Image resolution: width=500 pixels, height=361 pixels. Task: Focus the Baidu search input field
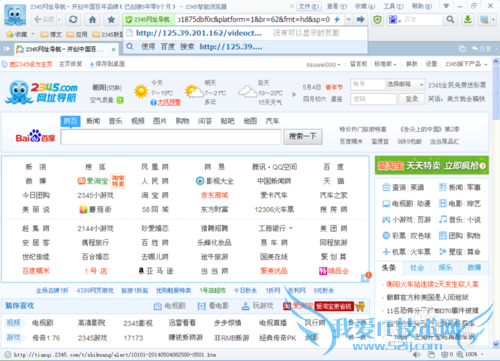pos(171,137)
